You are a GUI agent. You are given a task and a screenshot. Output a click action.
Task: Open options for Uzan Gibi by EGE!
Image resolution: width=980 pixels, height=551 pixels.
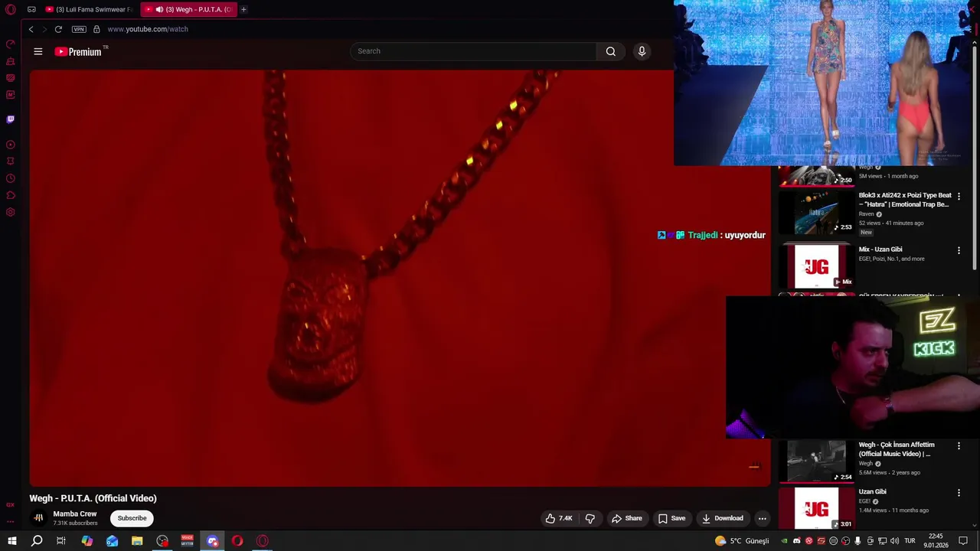pyautogui.click(x=959, y=493)
